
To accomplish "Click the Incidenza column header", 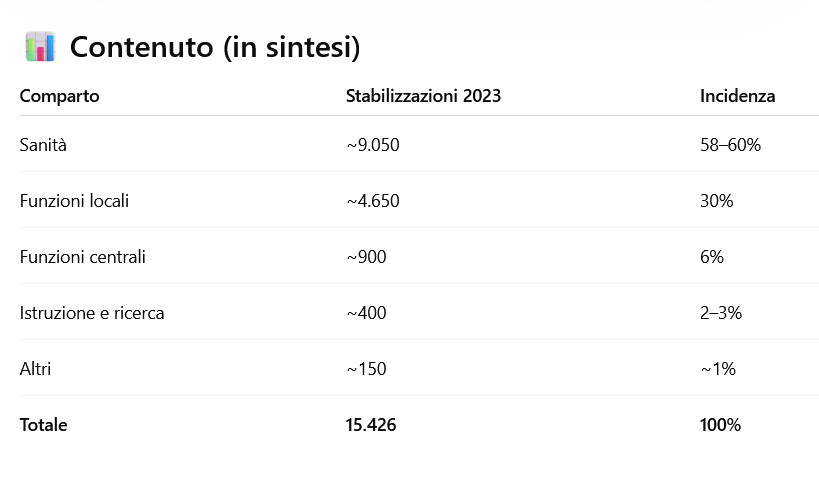I will click(737, 96).
